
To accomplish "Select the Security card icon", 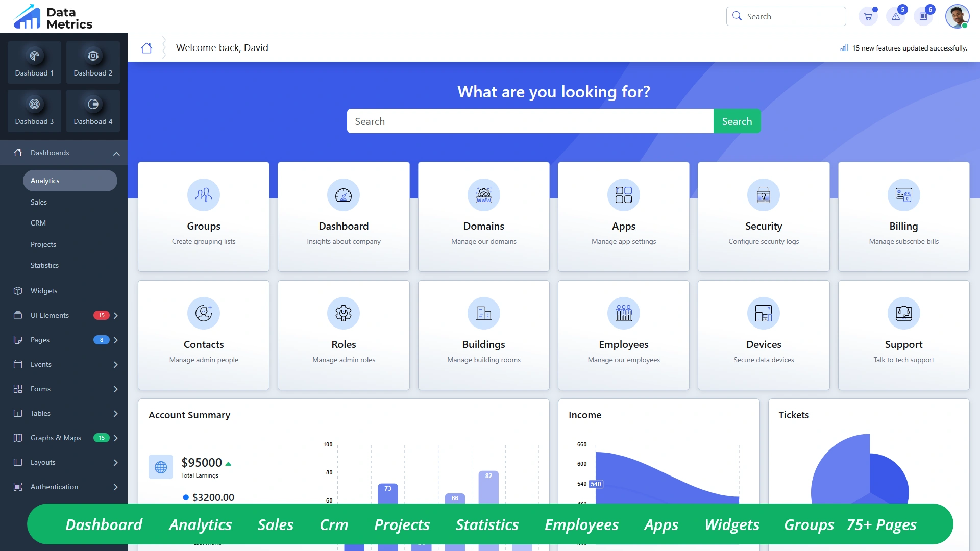I will click(763, 195).
